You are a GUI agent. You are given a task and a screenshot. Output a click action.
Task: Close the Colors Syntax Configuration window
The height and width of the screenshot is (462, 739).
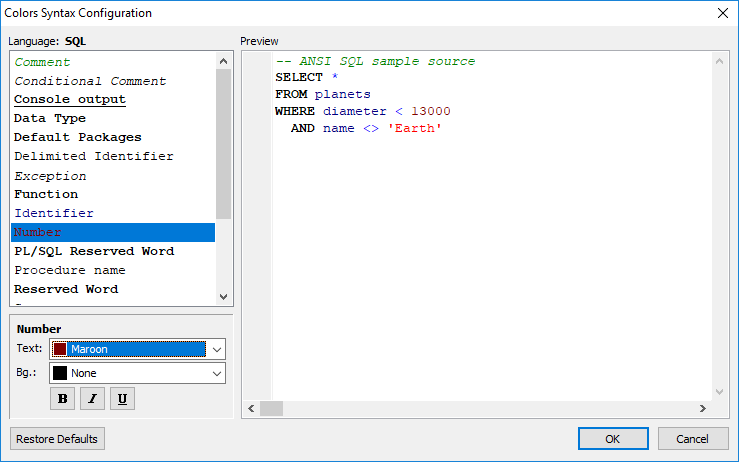[x=723, y=13]
